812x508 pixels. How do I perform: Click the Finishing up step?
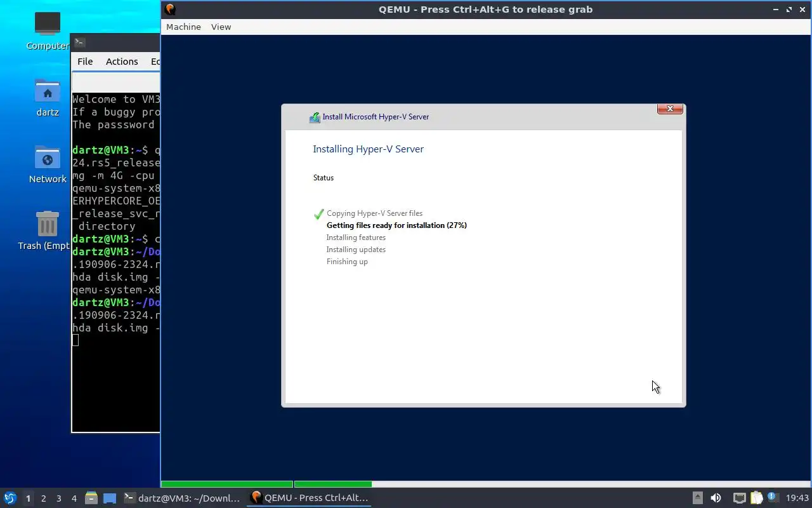coord(347,262)
